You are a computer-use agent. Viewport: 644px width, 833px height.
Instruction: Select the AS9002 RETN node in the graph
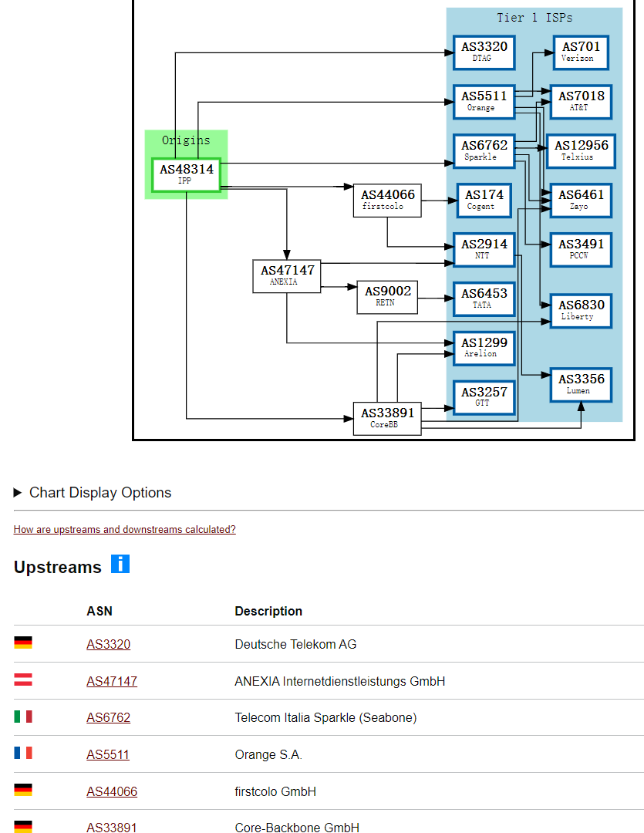(x=387, y=297)
